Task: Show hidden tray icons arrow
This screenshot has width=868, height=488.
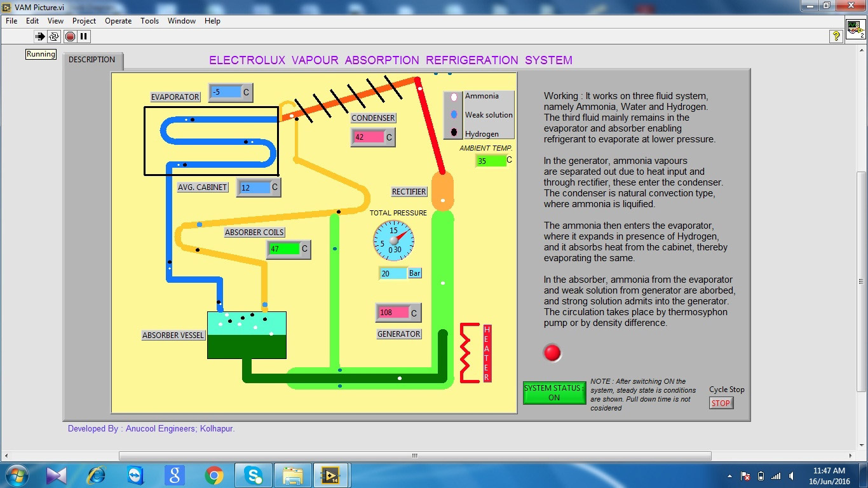Action: click(x=729, y=476)
